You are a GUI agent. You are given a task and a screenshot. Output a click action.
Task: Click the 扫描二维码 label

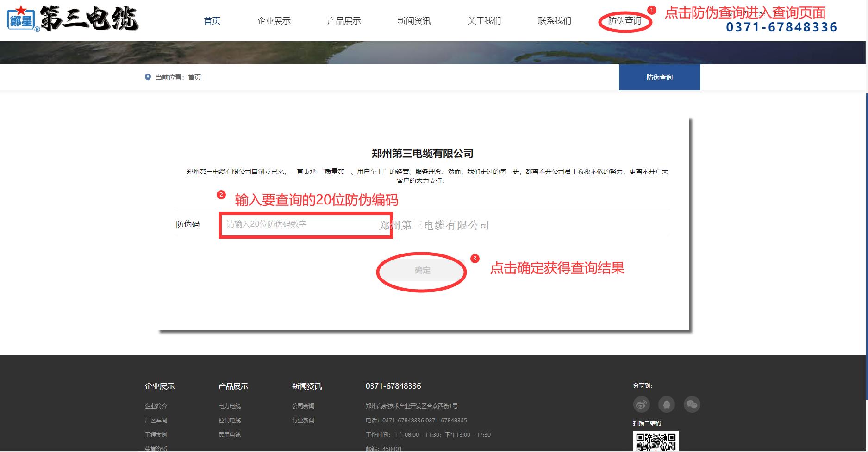coord(647,423)
